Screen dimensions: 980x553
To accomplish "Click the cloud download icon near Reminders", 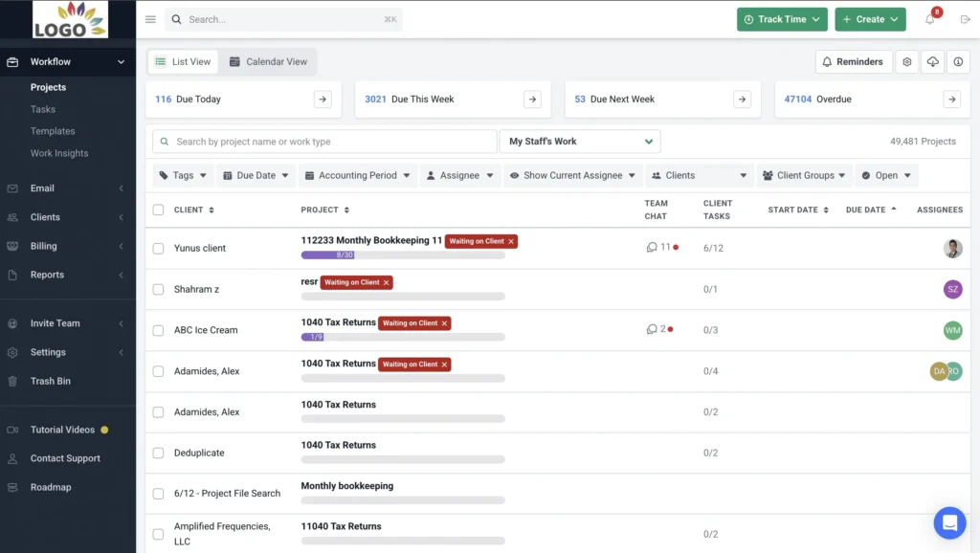I will point(932,61).
